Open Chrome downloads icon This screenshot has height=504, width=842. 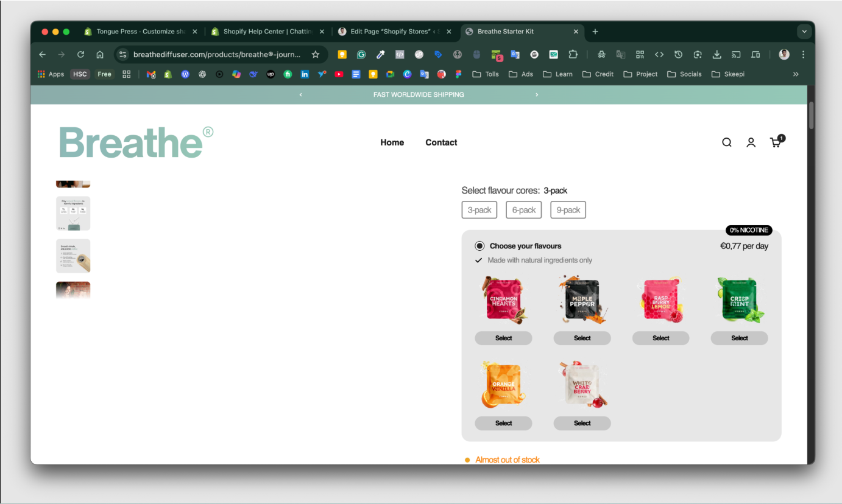(717, 54)
